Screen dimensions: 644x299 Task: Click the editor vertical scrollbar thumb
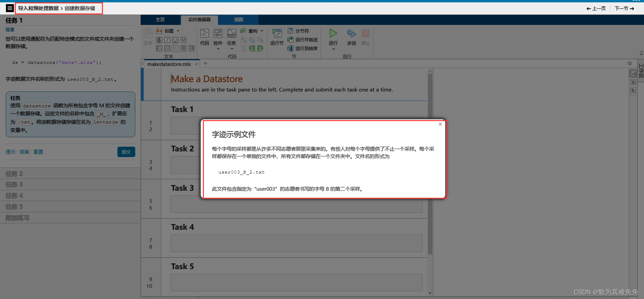coord(430,164)
